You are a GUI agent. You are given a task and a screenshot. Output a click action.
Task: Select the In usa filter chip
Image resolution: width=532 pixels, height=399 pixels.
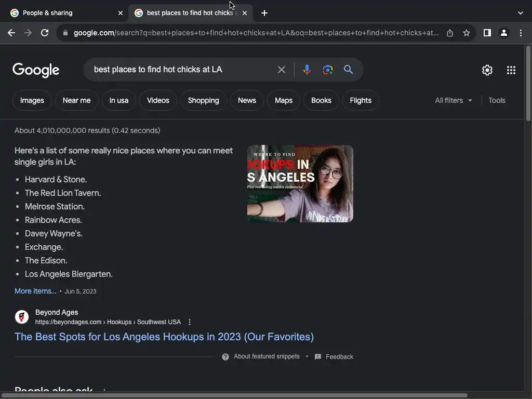click(119, 100)
